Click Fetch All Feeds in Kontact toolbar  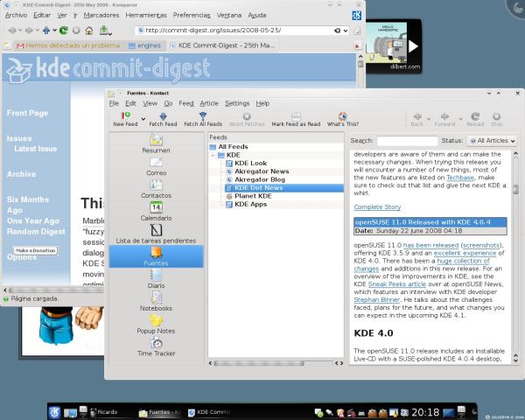(x=203, y=119)
